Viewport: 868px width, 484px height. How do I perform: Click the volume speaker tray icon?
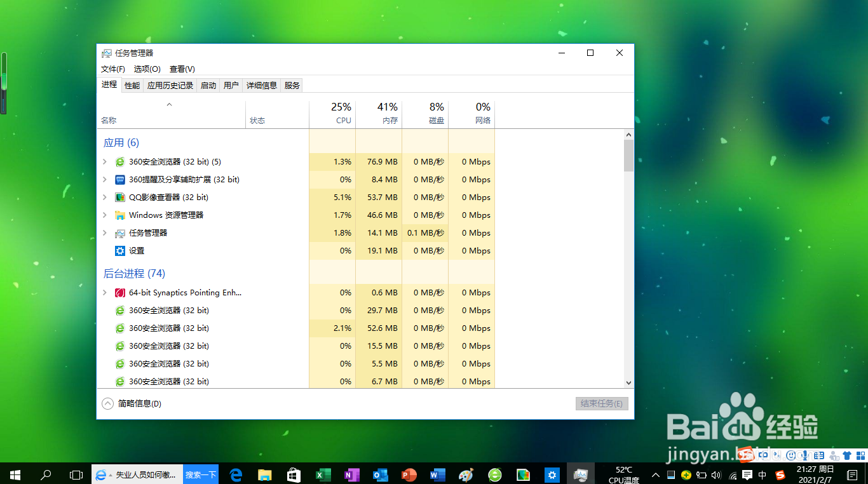pyautogui.click(x=717, y=475)
